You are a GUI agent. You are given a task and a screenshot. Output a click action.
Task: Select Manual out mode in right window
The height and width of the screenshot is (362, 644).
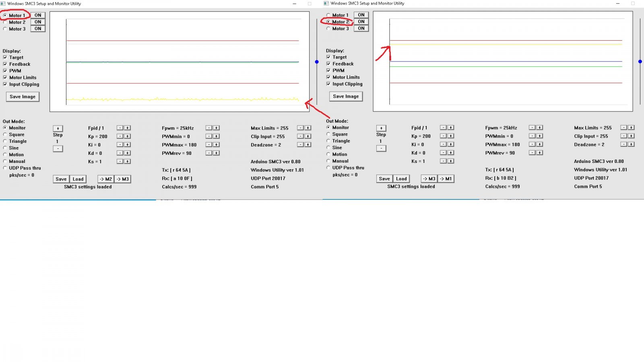point(328,161)
